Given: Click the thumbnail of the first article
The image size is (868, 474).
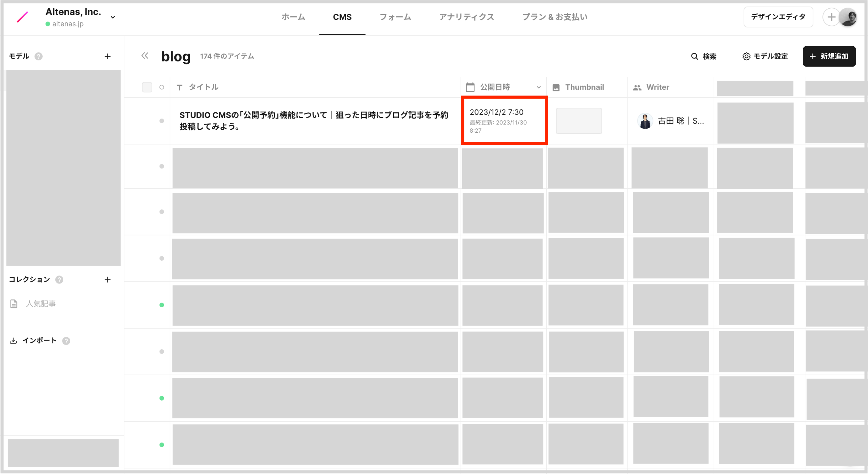Looking at the screenshot, I should pos(579,121).
